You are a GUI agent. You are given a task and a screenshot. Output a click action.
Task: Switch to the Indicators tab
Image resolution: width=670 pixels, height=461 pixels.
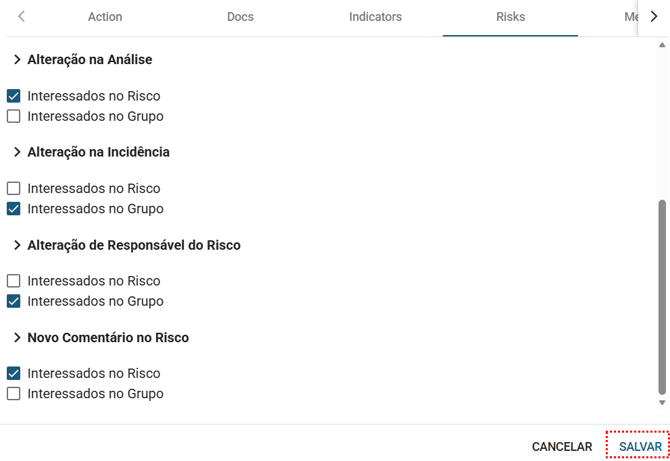[x=375, y=17]
